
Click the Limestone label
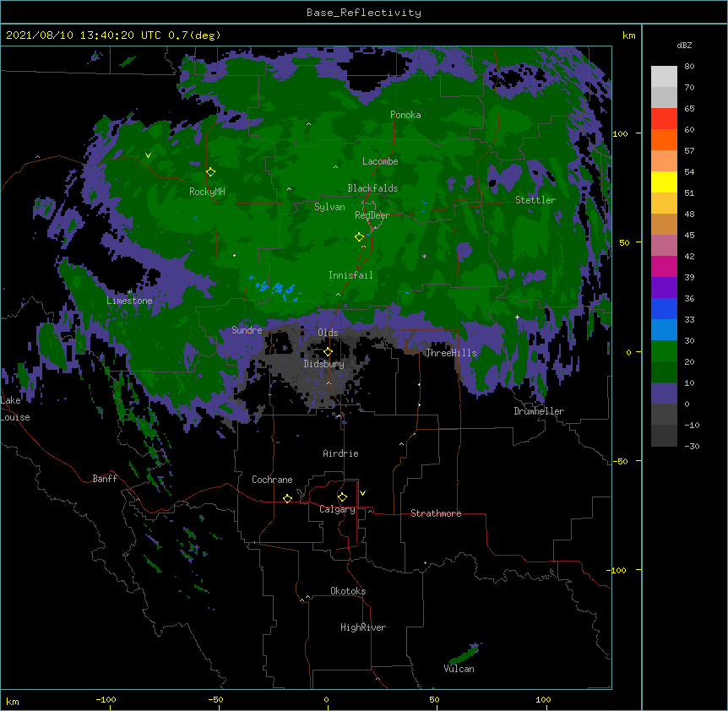point(129,301)
